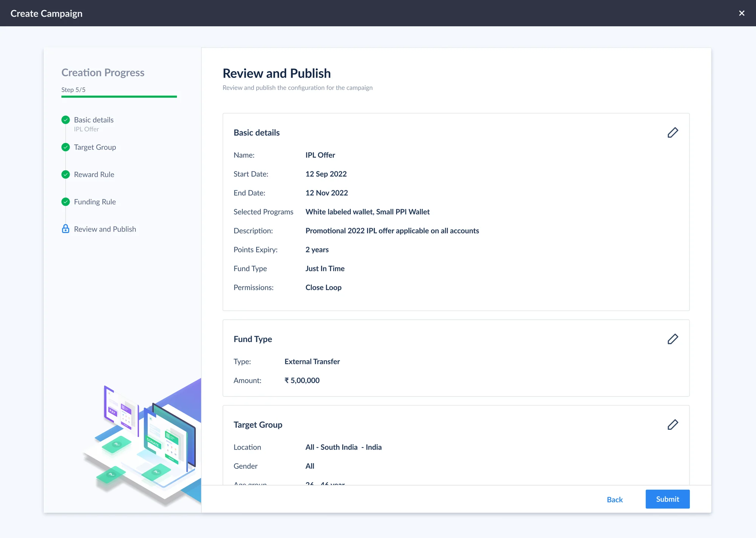Select Review and Publish step in sidebar
Image resolution: width=756 pixels, height=538 pixels.
105,229
